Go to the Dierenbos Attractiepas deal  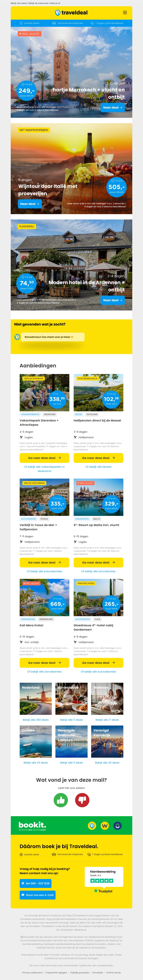[44, 458]
